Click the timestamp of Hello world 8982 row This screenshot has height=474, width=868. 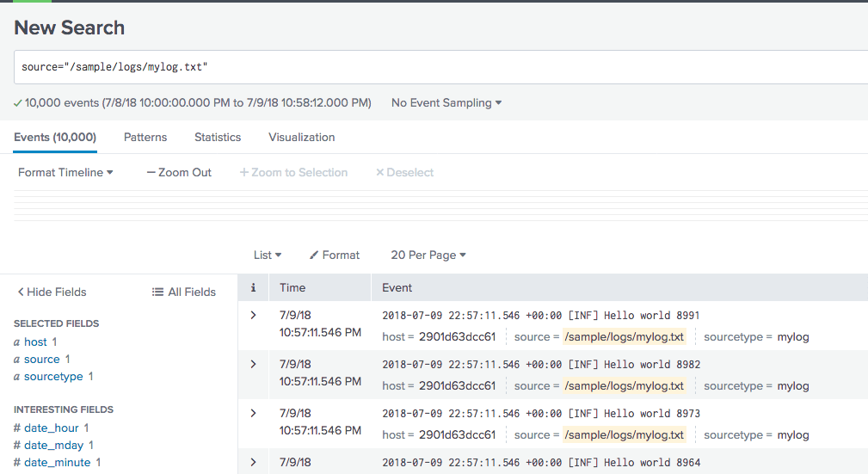tap(320, 372)
